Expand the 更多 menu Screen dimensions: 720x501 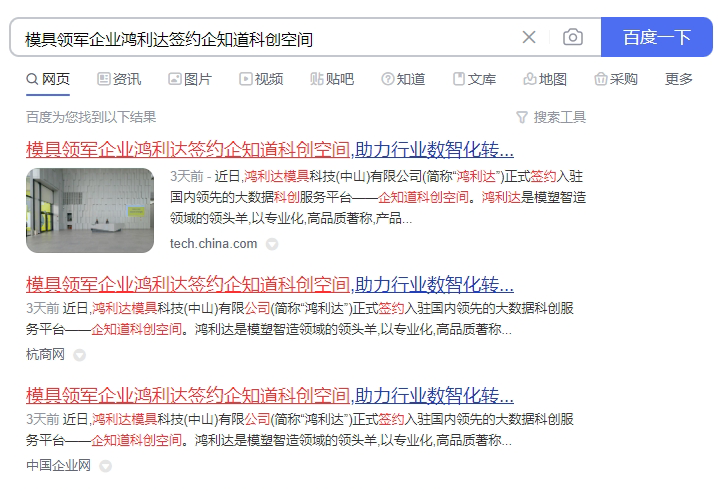click(679, 79)
